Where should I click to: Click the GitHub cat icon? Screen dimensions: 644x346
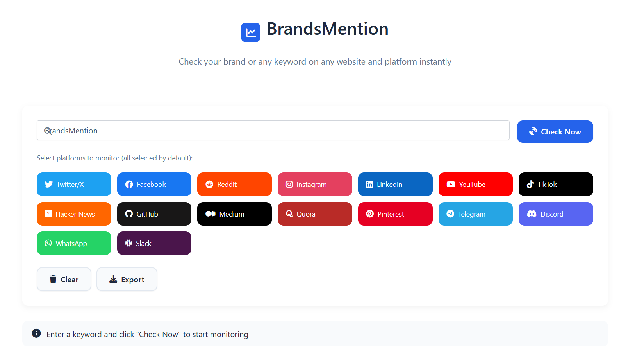129,214
